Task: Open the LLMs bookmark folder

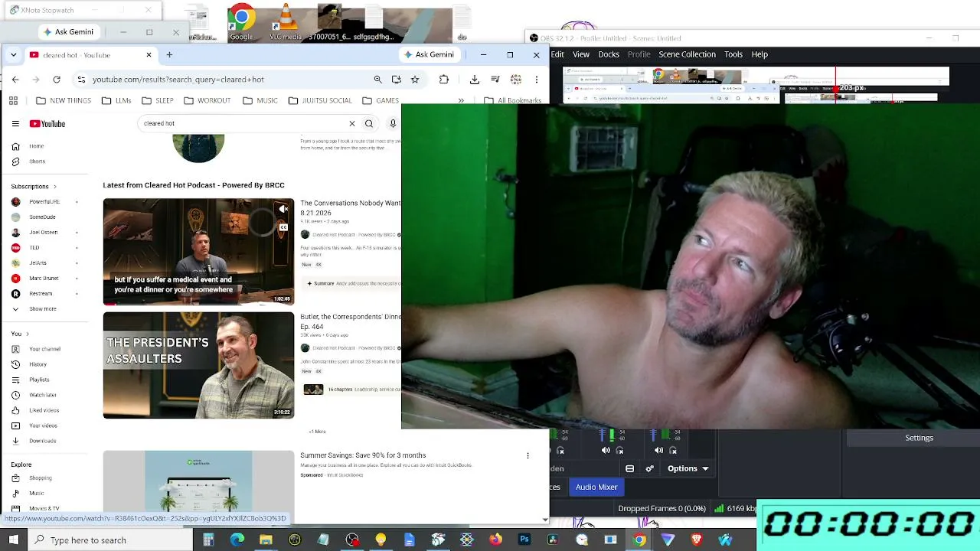Action: pyautogui.click(x=116, y=100)
